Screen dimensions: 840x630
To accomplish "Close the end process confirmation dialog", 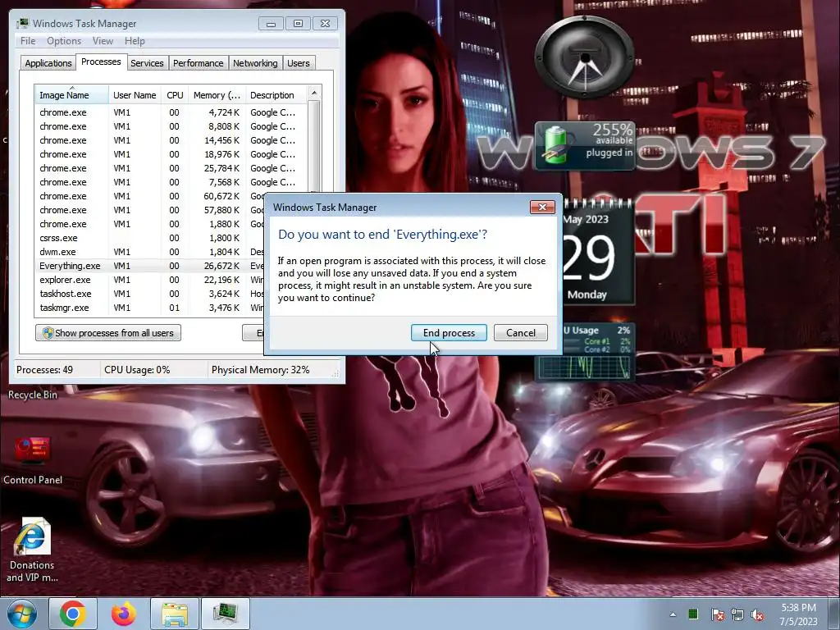I will 542,208.
